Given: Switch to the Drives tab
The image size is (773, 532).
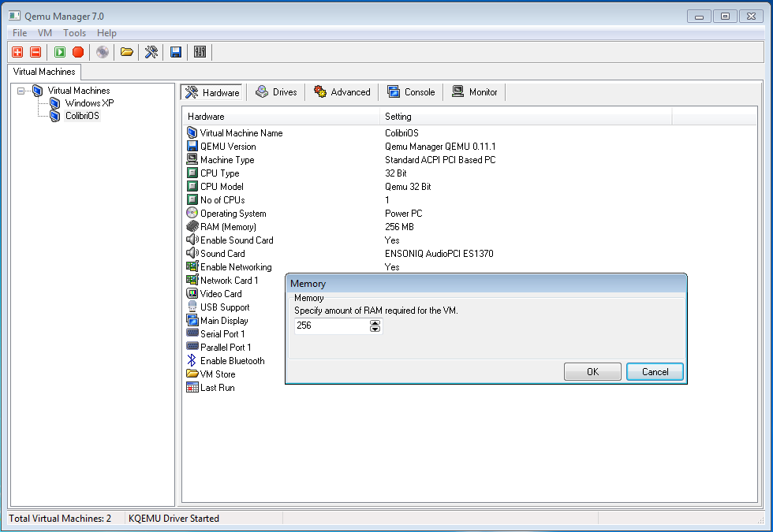Looking at the screenshot, I should pos(276,92).
